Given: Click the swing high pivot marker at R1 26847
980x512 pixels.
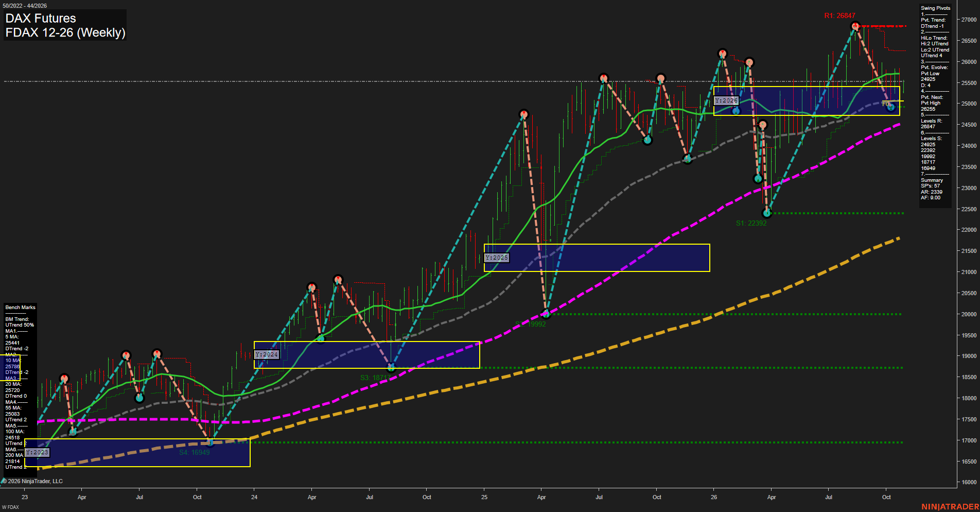Looking at the screenshot, I should point(855,26).
